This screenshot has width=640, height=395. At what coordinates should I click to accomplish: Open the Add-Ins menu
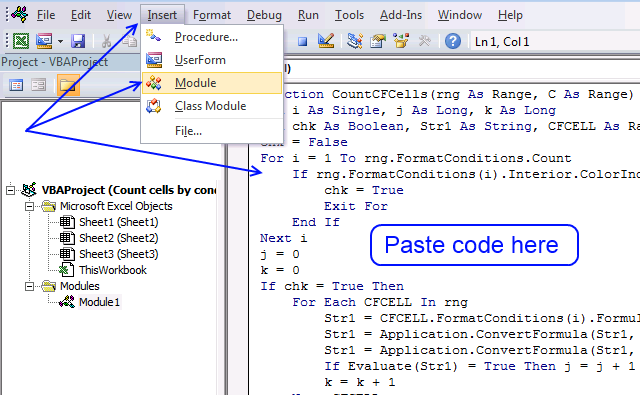click(x=401, y=15)
